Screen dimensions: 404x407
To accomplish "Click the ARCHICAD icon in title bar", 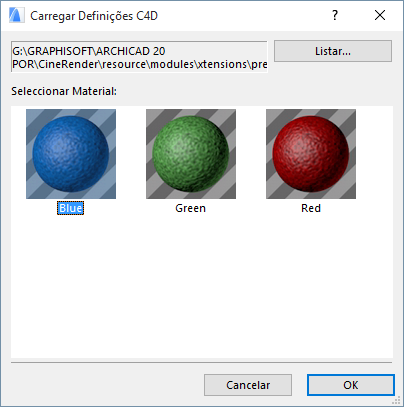I will click(x=16, y=15).
